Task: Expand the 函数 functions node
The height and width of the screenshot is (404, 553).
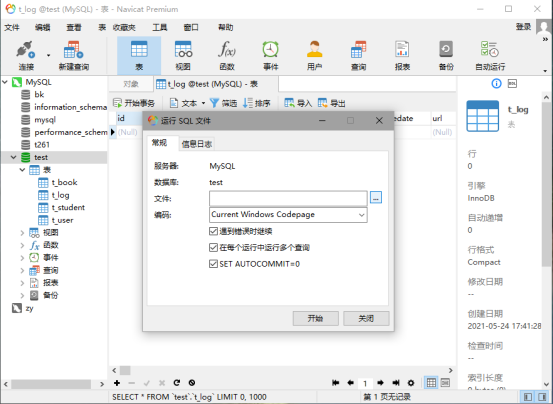Action: (22, 245)
